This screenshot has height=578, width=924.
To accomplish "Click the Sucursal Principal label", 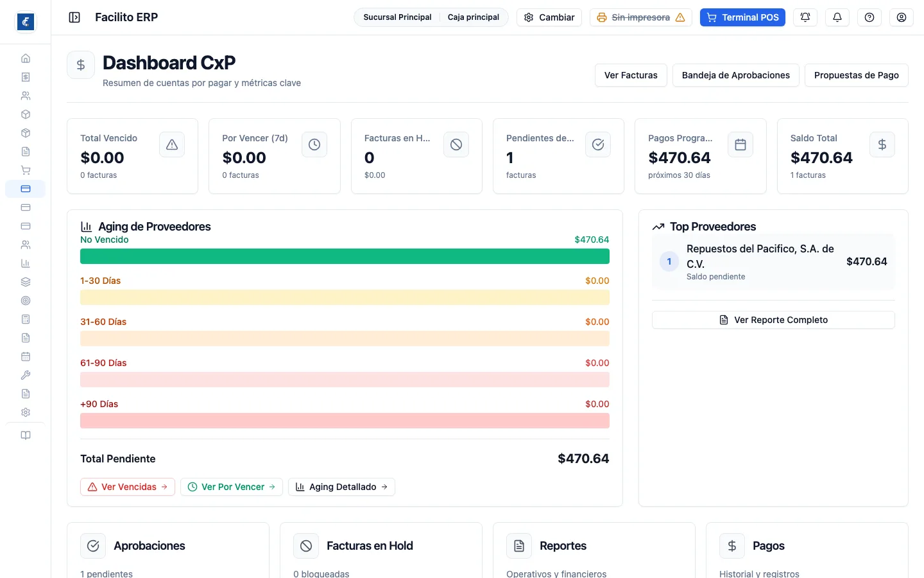I will click(397, 17).
